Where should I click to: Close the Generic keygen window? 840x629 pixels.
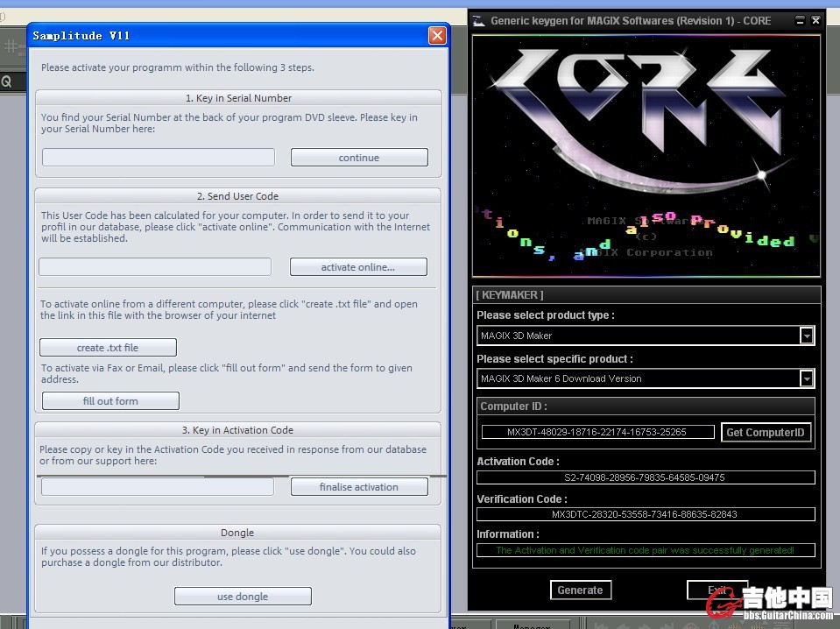click(x=815, y=21)
